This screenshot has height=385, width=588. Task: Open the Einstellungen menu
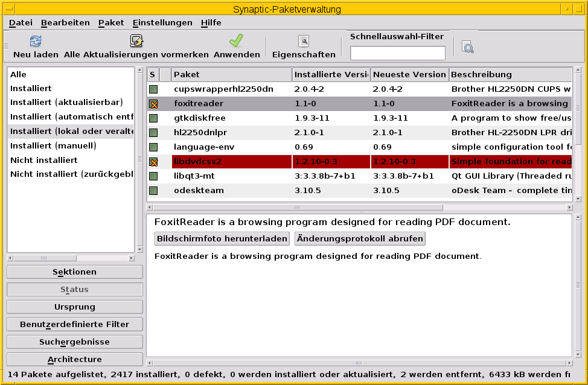pos(161,22)
